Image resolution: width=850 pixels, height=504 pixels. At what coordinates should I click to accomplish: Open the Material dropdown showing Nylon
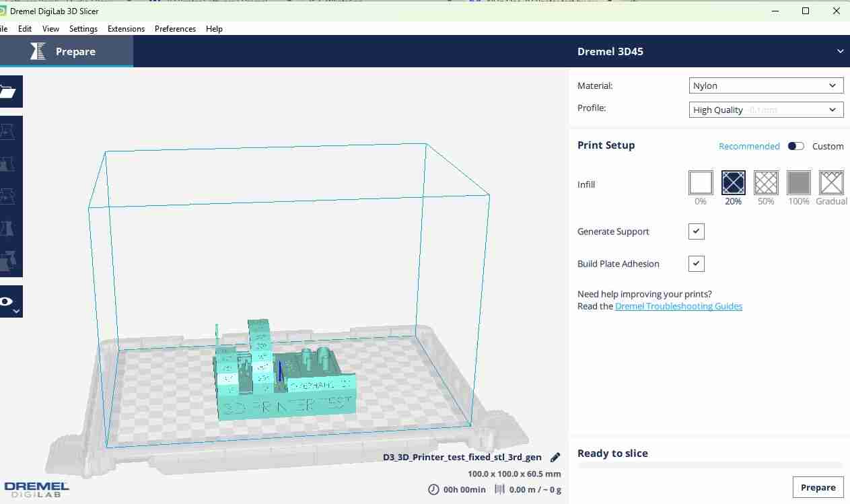[x=766, y=85]
